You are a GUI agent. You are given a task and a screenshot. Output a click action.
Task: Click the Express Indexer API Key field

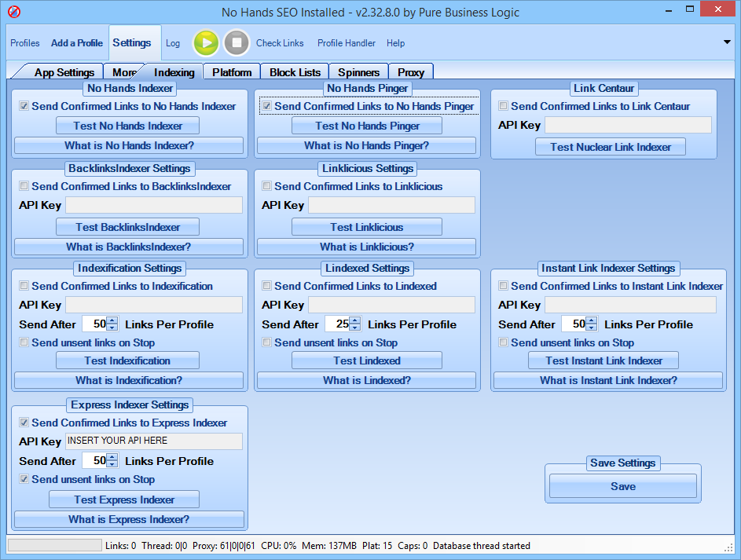tap(153, 441)
